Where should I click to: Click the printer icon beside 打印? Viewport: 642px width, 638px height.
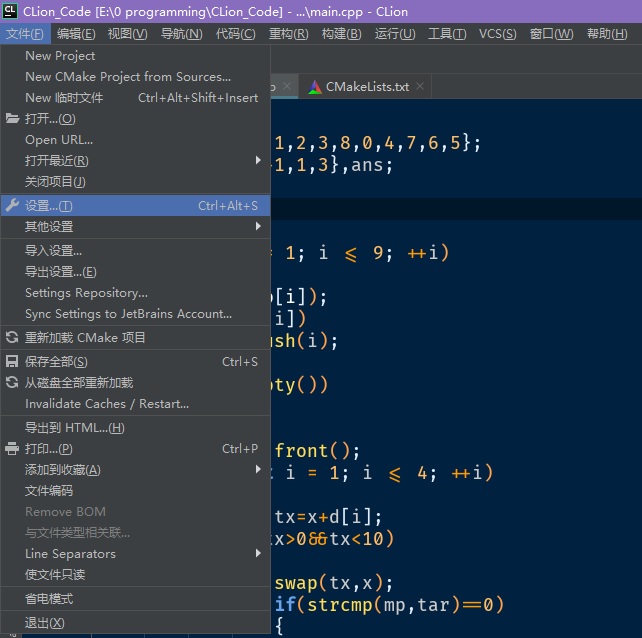[12, 448]
